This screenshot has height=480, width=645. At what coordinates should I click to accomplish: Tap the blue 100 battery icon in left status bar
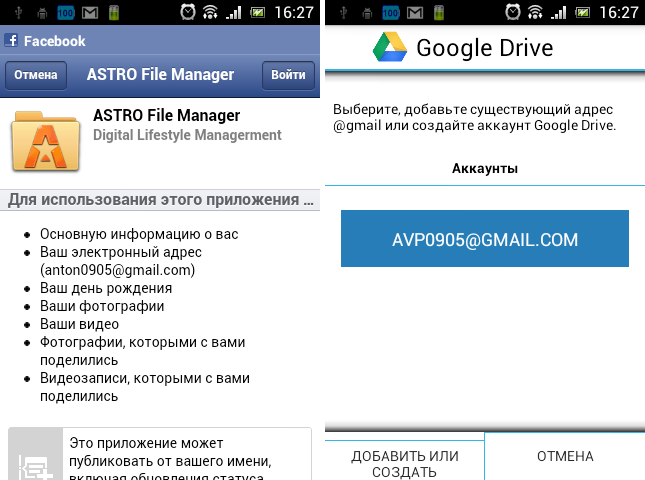tap(66, 13)
